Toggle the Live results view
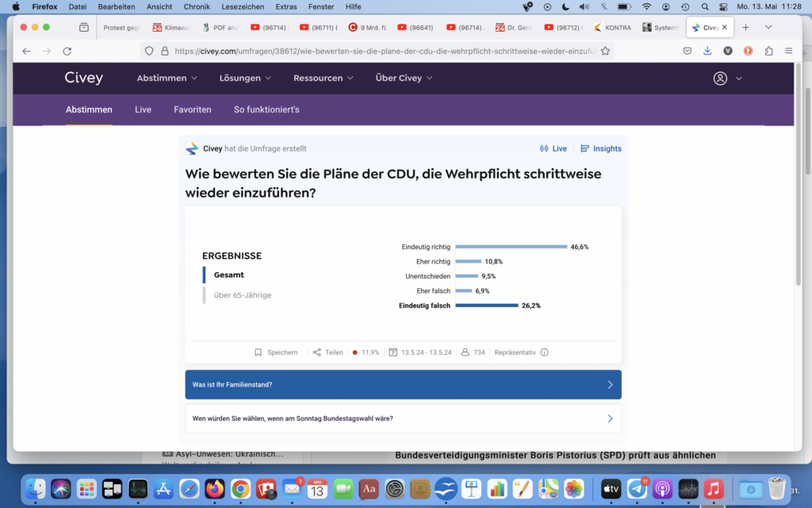Viewport: 812px width, 508px height. [553, 148]
